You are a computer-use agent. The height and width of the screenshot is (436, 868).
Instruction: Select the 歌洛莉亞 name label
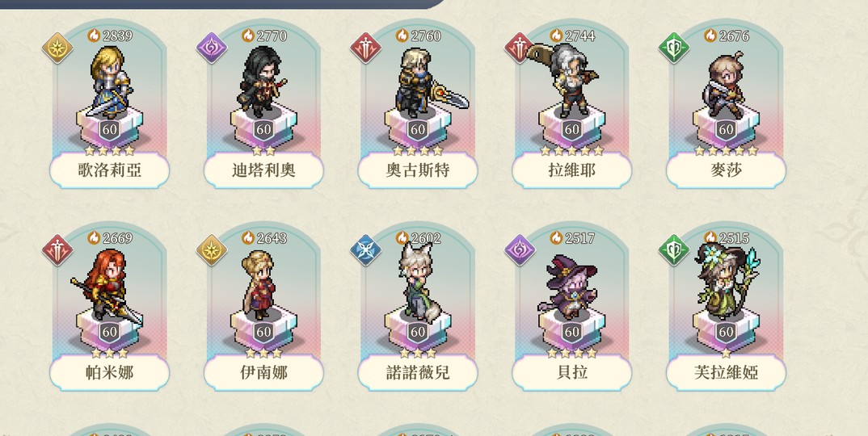point(110,170)
